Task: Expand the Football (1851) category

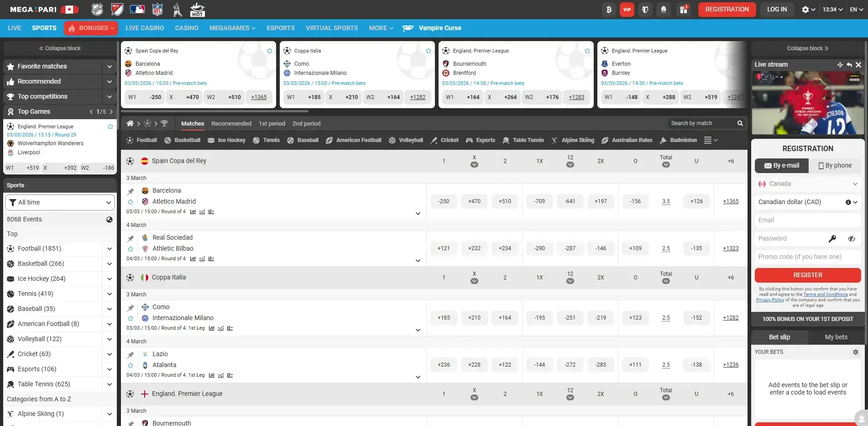Action: 110,249
